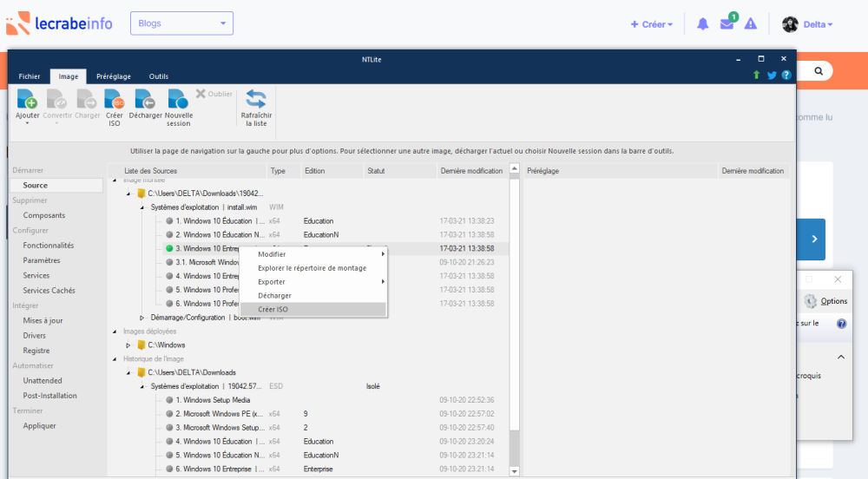The width and height of the screenshot is (868, 479).
Task: Click the Ajouter toolbar icon
Action: pos(28,99)
